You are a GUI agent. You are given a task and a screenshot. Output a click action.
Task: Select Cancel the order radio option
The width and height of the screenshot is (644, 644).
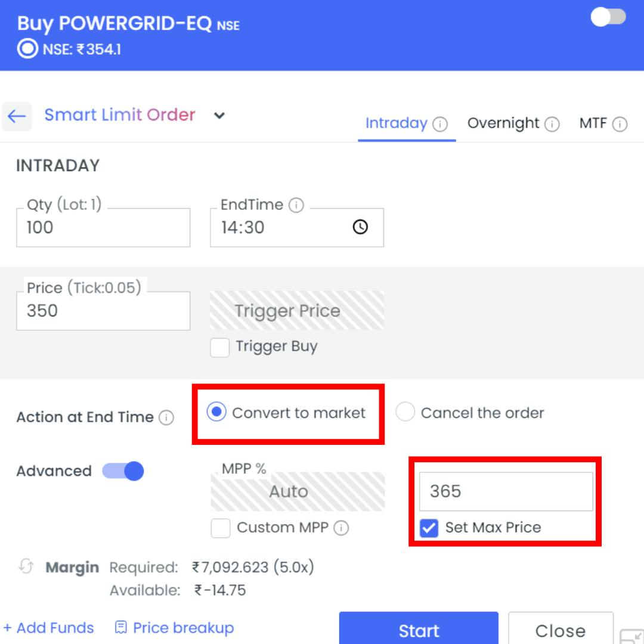(x=405, y=413)
